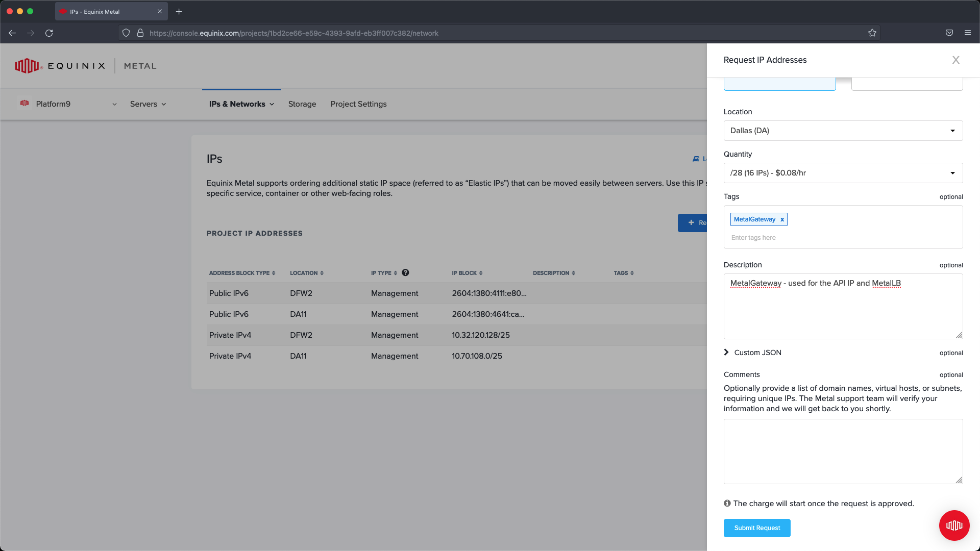
Task: Click into the Comments text area
Action: (843, 452)
